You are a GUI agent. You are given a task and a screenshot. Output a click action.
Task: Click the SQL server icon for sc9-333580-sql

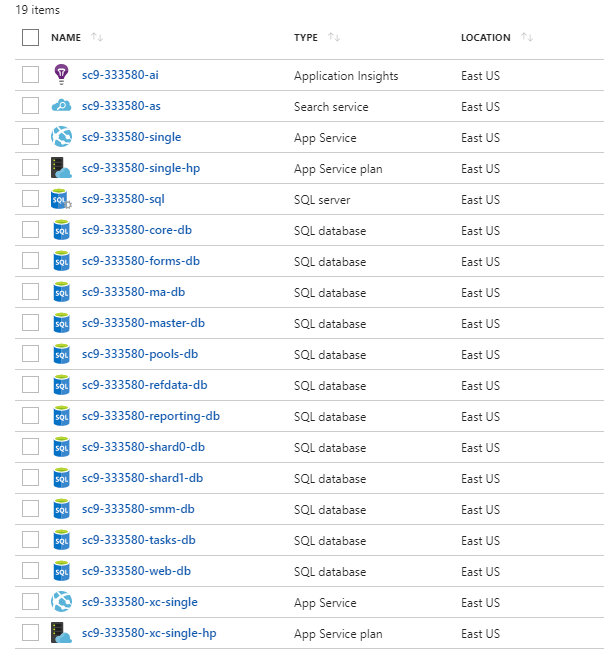coord(61,199)
